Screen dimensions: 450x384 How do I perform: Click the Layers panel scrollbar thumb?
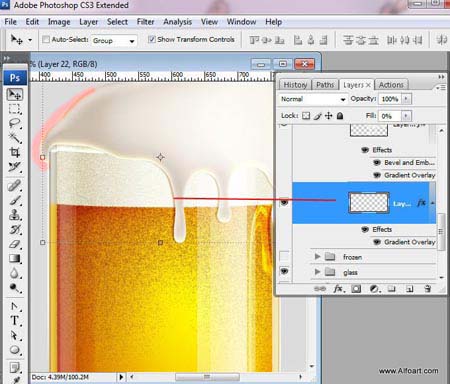[x=441, y=232]
